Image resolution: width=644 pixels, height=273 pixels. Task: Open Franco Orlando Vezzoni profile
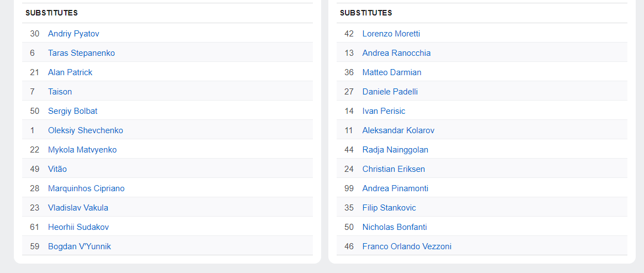[407, 246]
